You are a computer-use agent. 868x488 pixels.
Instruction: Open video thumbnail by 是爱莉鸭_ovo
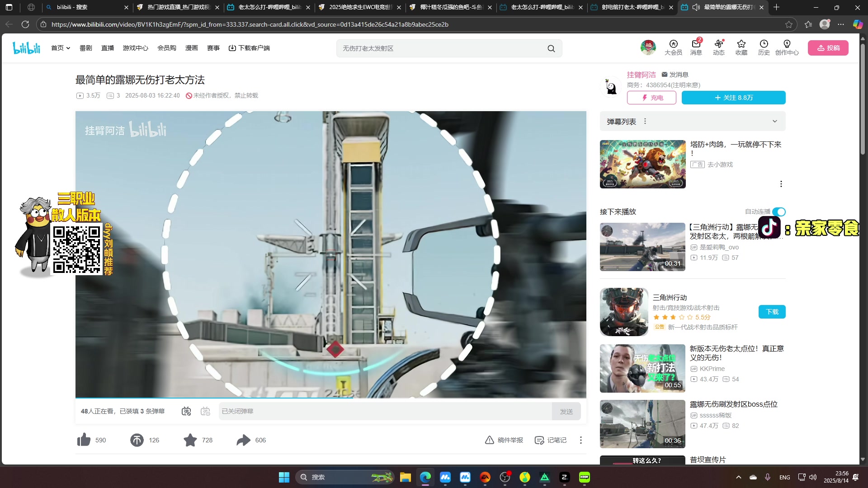tap(642, 247)
